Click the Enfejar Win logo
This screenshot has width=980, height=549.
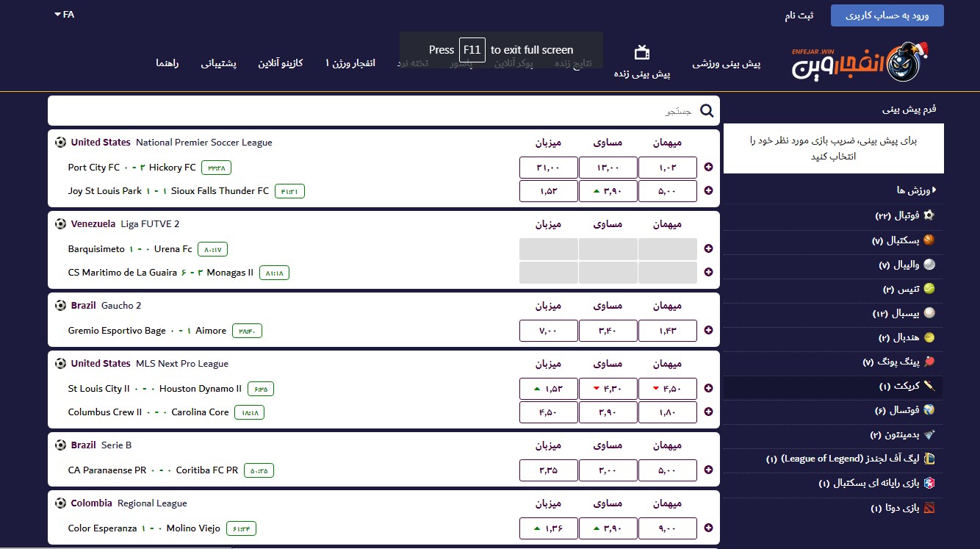pyautogui.click(x=860, y=62)
